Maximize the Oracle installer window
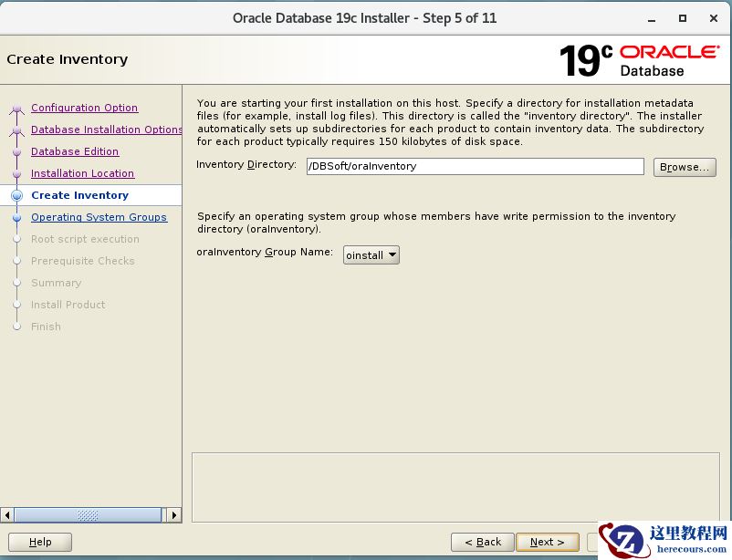This screenshot has height=560, width=732. point(683,18)
